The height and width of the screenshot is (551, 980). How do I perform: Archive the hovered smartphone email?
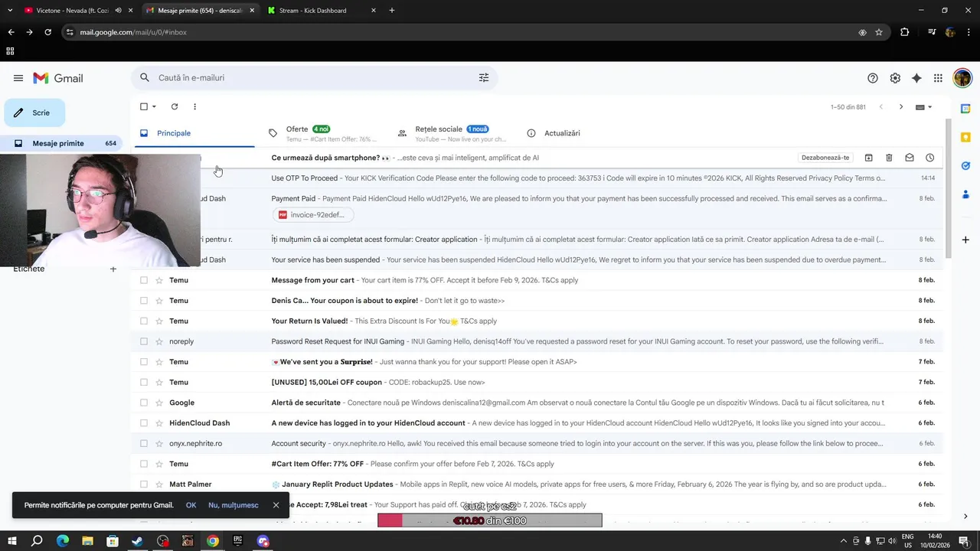click(869, 158)
